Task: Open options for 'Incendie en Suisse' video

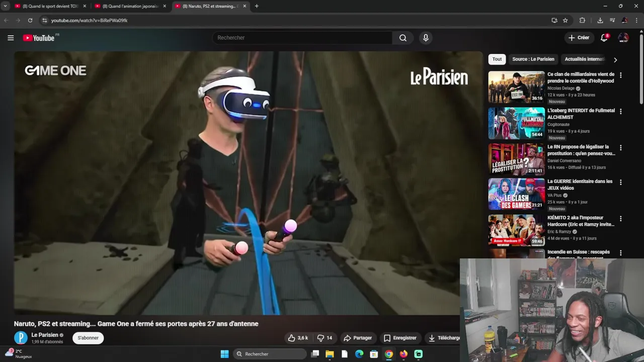Action: click(620, 253)
